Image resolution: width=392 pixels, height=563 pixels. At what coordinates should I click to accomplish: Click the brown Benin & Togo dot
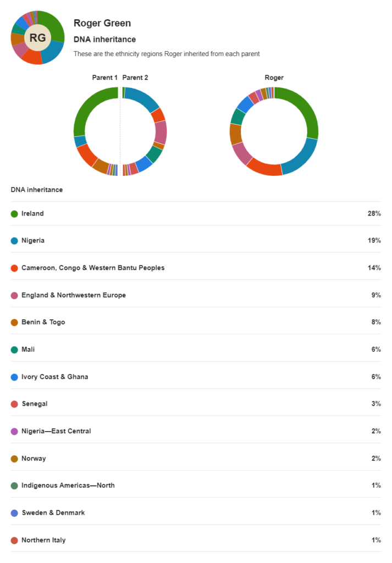coord(14,322)
